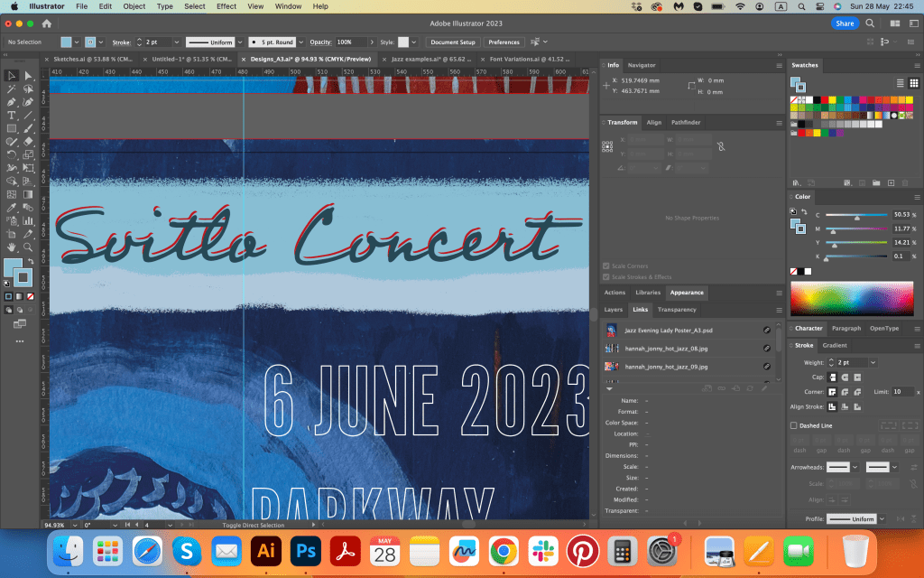Switch Swatches panel to list view
Viewport: 924px width, 578px height.
[899, 83]
